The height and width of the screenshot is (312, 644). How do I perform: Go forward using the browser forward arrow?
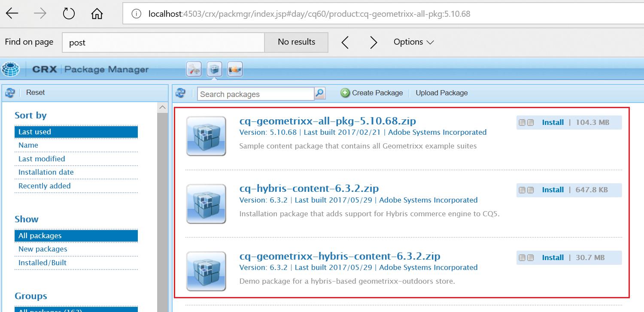pos(40,14)
